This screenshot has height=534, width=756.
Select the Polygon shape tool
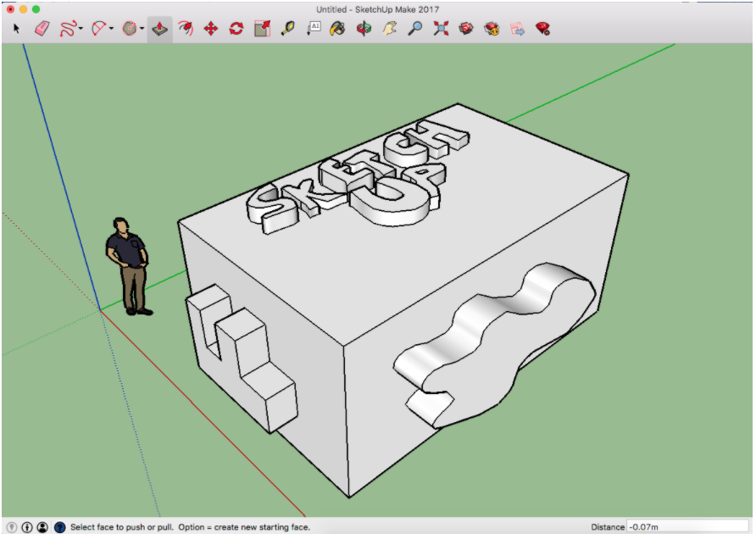(130, 29)
